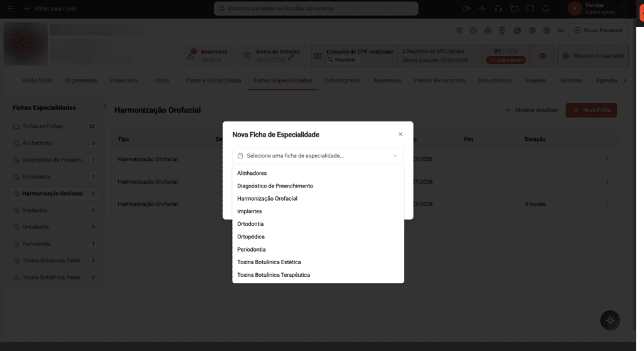Open three-dot menu of first Harmonização Orofacial row

pyautogui.click(x=607, y=159)
